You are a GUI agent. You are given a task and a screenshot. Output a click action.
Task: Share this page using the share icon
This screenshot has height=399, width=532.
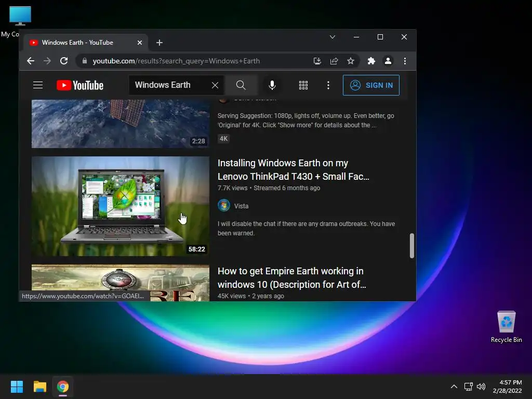(334, 61)
